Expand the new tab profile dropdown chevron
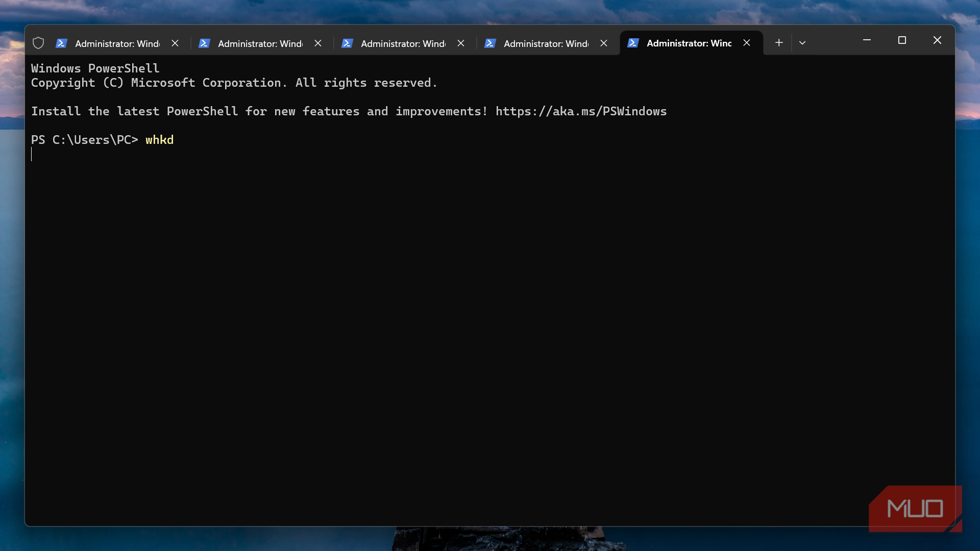The image size is (980, 551). [x=802, y=43]
